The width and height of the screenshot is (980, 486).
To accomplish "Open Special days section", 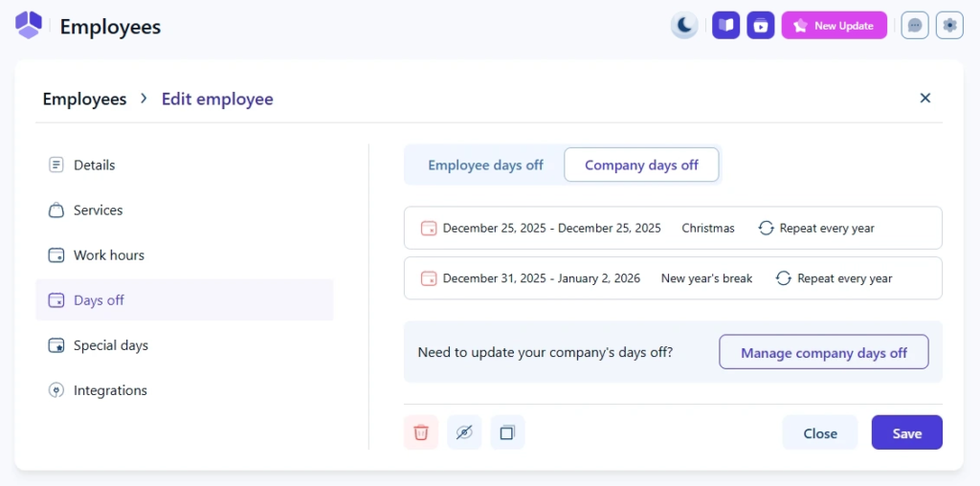I will (x=110, y=345).
